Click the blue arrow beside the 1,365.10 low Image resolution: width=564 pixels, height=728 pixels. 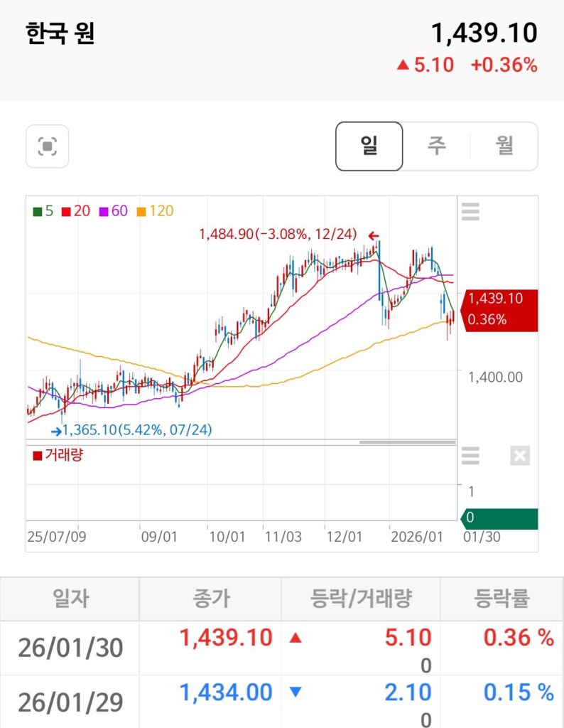pyautogui.click(x=55, y=430)
